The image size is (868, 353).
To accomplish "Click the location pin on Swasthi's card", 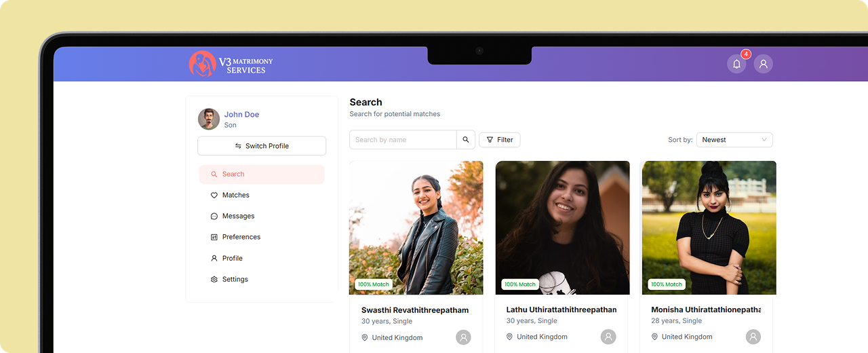I will point(365,337).
